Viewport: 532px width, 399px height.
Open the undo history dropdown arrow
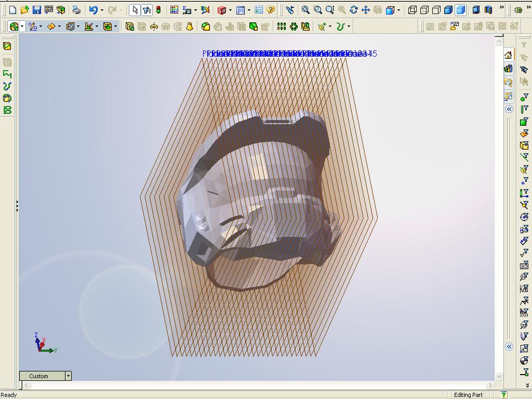point(102,10)
